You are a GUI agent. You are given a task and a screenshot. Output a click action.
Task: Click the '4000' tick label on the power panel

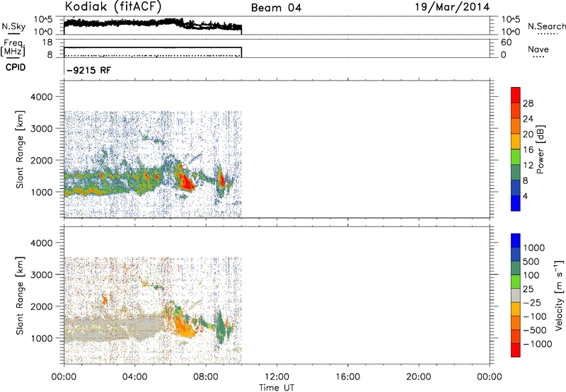click(42, 97)
